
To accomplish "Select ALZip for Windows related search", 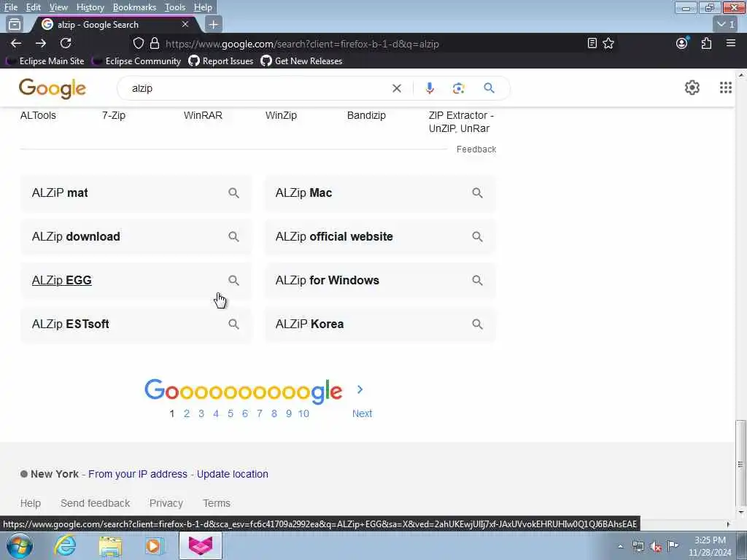I will (x=380, y=281).
